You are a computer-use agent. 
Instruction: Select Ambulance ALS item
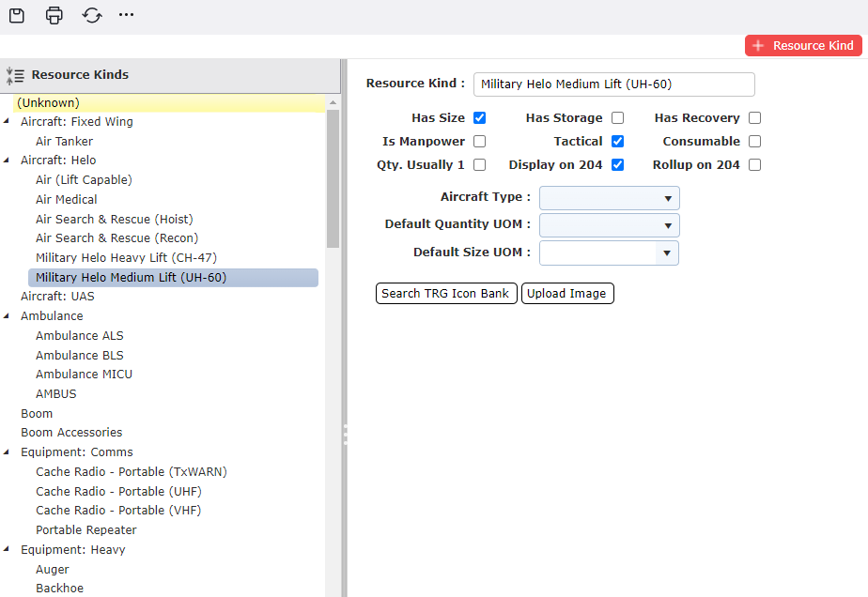[79, 336]
